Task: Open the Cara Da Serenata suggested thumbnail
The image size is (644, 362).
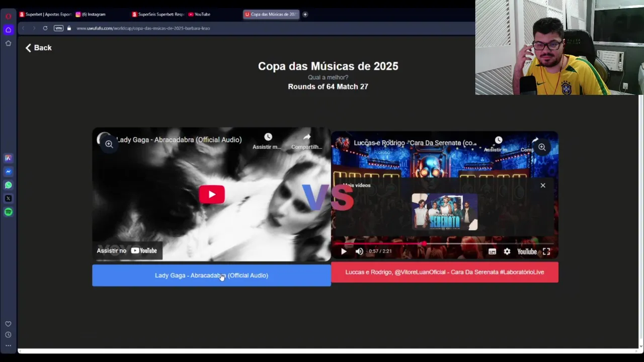Action: coord(445,212)
